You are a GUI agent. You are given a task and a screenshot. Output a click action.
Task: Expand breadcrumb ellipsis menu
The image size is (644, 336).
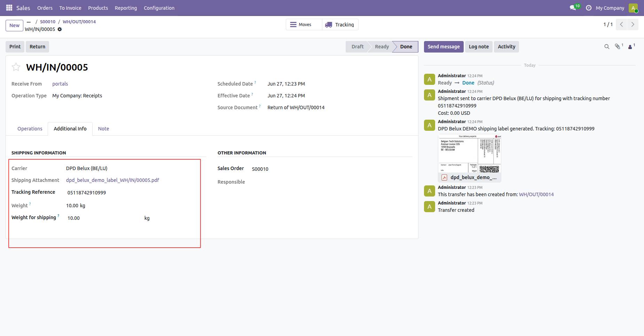(29, 22)
